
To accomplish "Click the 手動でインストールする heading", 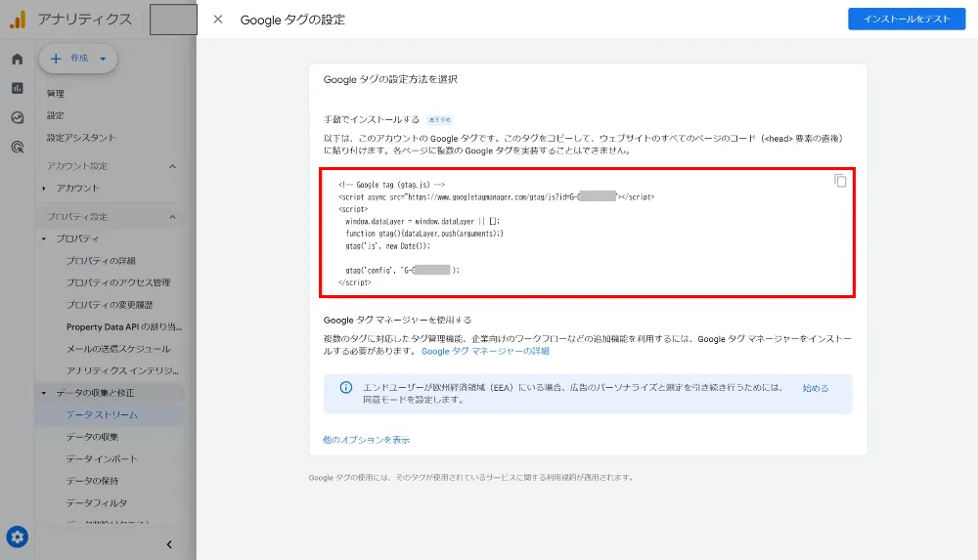I will pyautogui.click(x=371, y=119).
